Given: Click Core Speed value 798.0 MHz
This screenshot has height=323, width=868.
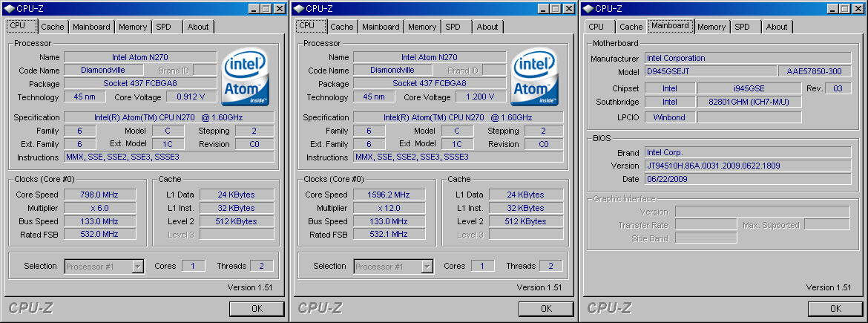Looking at the screenshot, I should pos(99,195).
